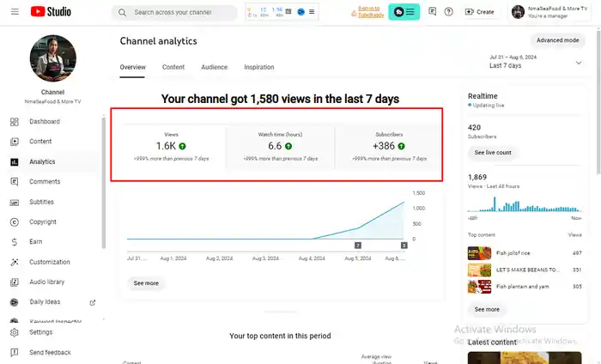601x364 pixels.
Task: Select the Subscribers metric card
Action: (x=389, y=147)
